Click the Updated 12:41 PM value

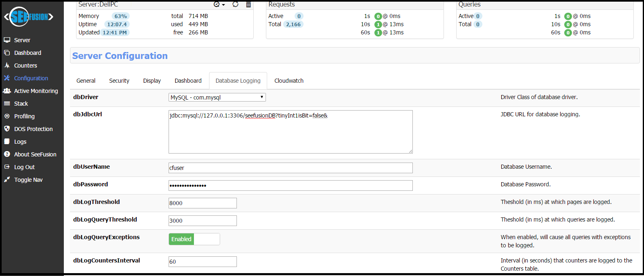[115, 33]
